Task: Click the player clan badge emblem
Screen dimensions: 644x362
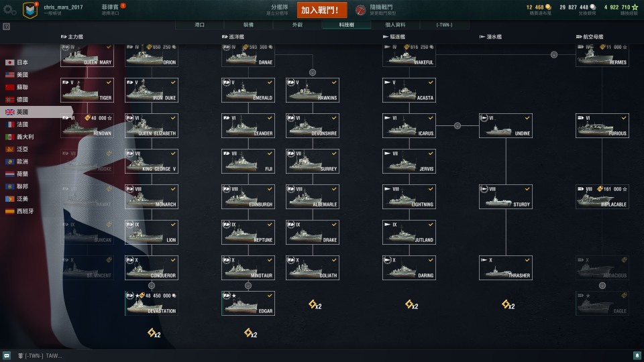Action: coord(30,10)
